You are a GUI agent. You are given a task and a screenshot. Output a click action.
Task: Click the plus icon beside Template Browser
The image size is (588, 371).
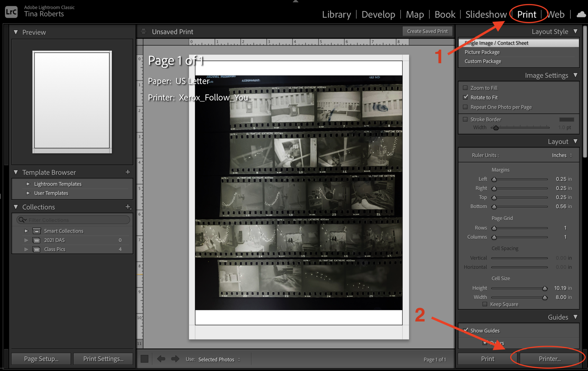click(x=128, y=172)
